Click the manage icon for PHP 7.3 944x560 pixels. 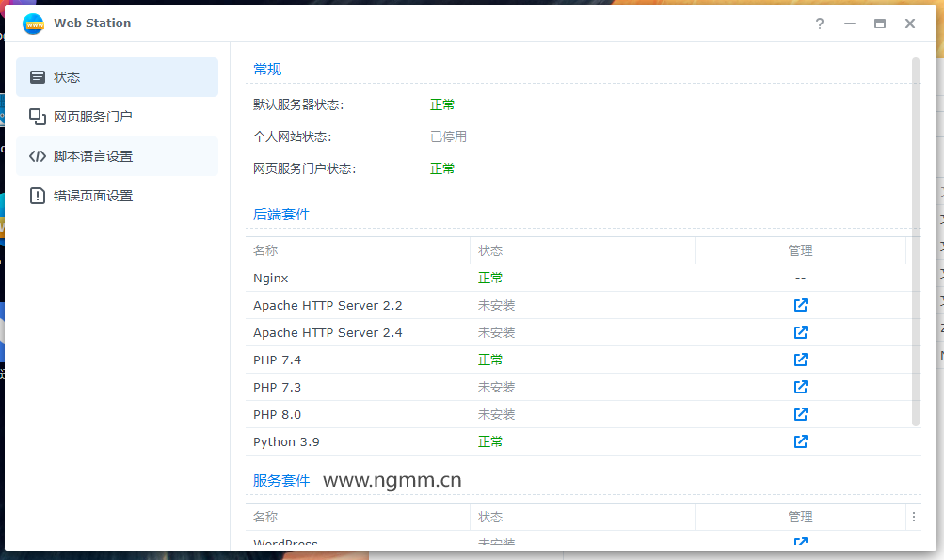pos(799,387)
